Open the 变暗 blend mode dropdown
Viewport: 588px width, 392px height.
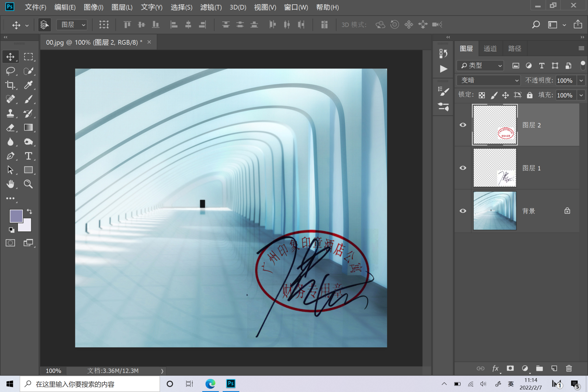click(x=488, y=80)
